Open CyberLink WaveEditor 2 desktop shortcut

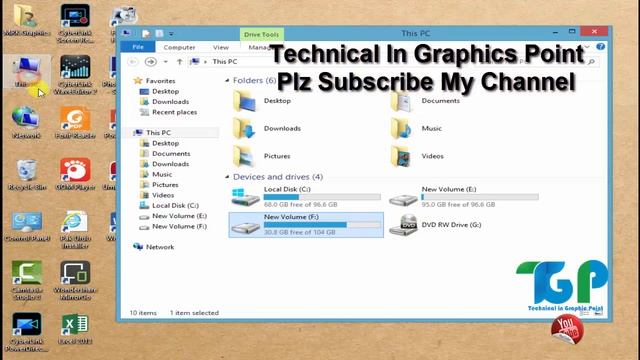click(x=75, y=75)
